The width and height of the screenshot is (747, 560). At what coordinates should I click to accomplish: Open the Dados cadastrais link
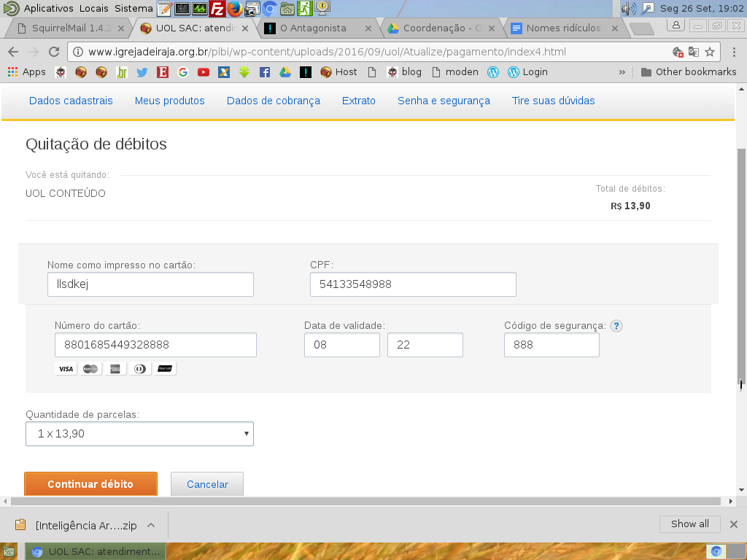(71, 101)
